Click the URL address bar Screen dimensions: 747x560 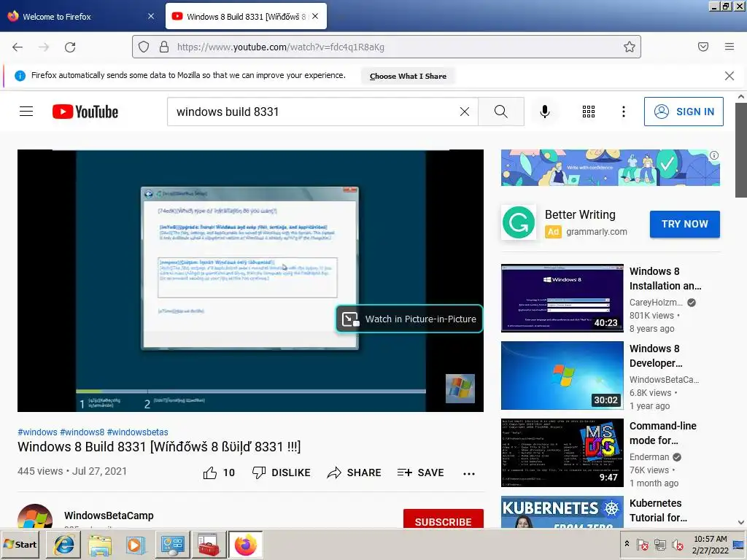tap(386, 47)
